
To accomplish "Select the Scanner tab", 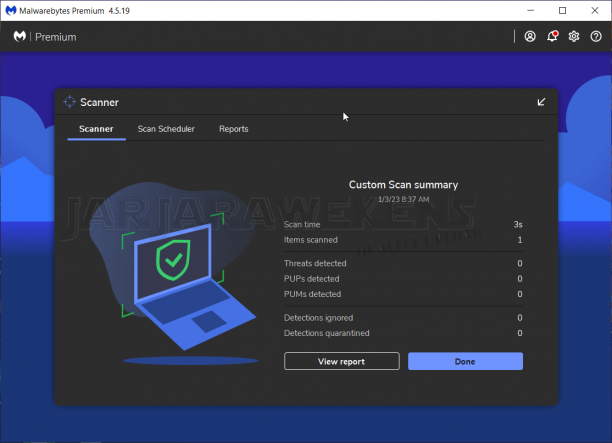I will tap(96, 129).
